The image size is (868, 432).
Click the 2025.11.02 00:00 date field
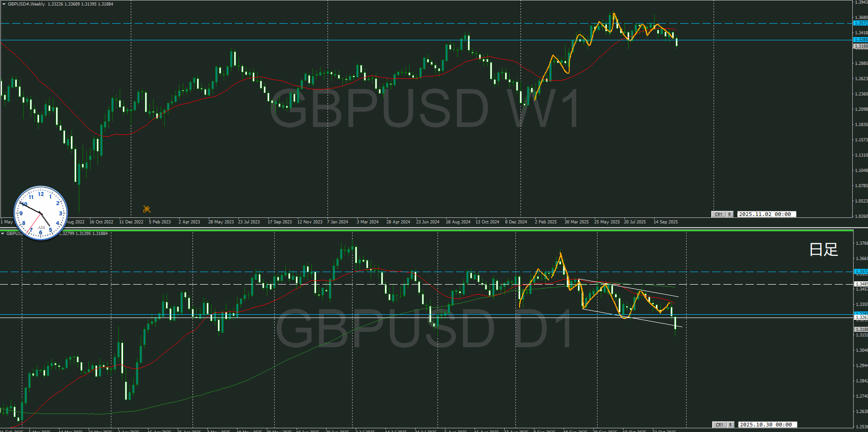[766, 214]
